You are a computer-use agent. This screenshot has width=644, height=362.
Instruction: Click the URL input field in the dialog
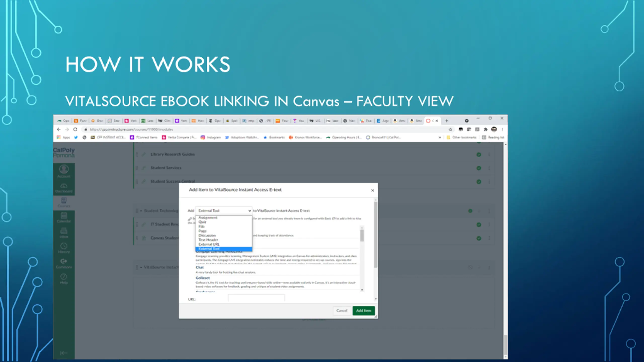(256, 298)
